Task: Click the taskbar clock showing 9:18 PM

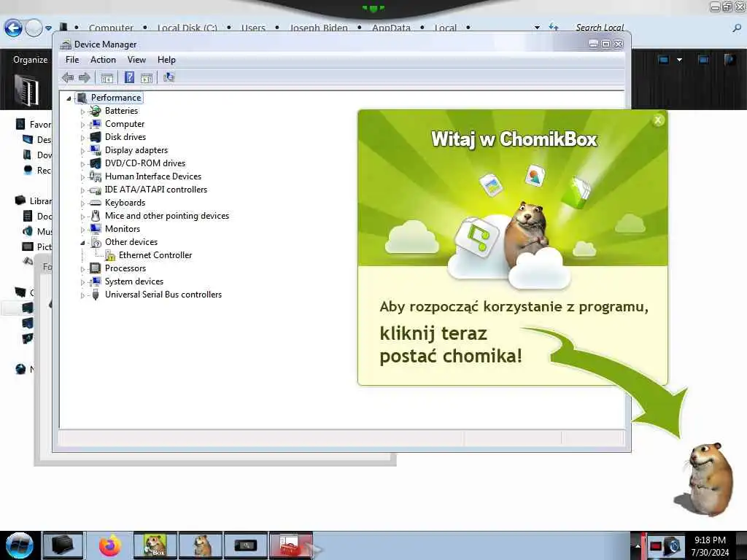Action: (710, 546)
